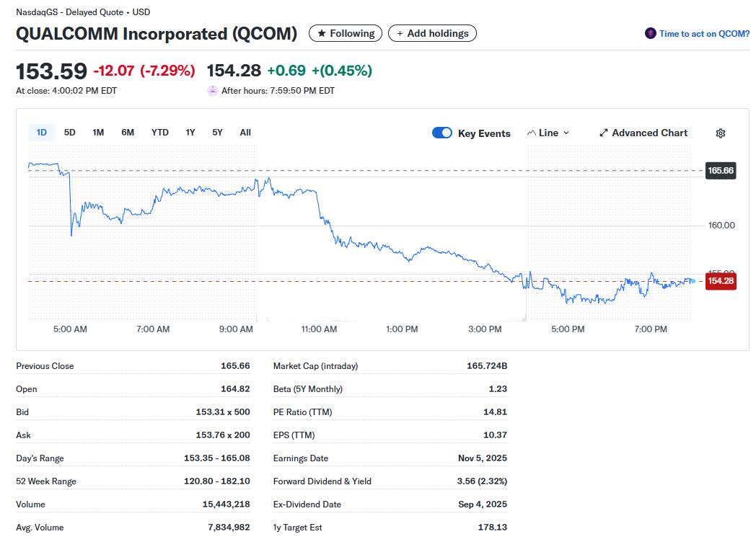Image resolution: width=756 pixels, height=542 pixels.
Task: Click the Beta (5Y Monthly) label
Action: coord(307,388)
